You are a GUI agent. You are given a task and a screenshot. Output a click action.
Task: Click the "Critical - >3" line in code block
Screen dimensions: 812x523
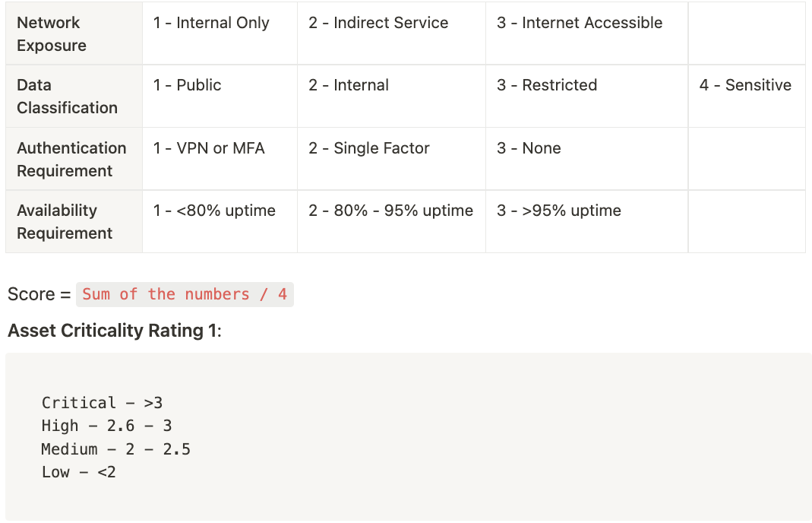point(102,403)
